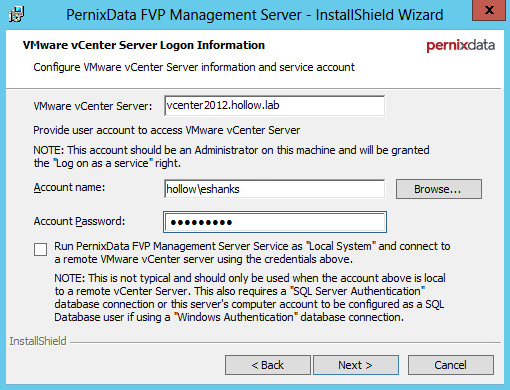Click the pernixdata logo
The image size is (510, 390).
460,45
